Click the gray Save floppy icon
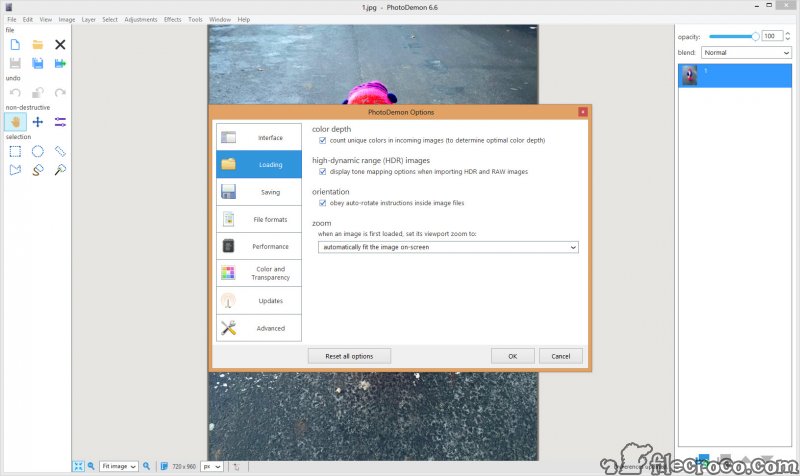 coord(15,63)
